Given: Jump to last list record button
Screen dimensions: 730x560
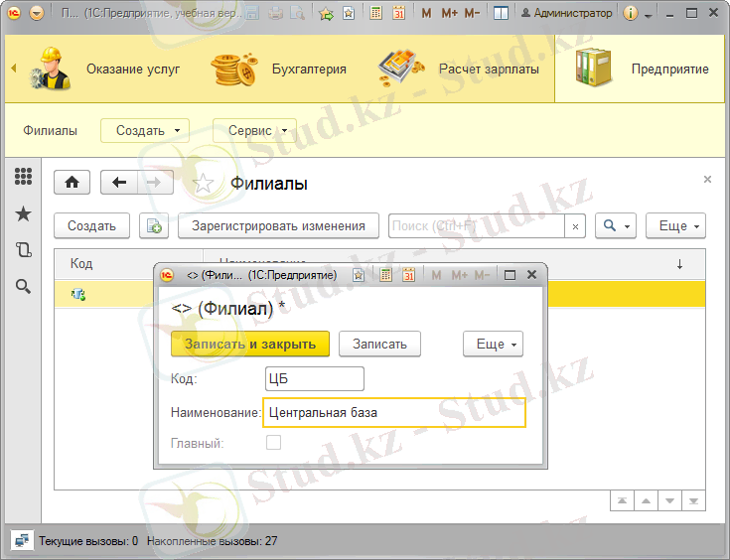Looking at the screenshot, I should [693, 500].
